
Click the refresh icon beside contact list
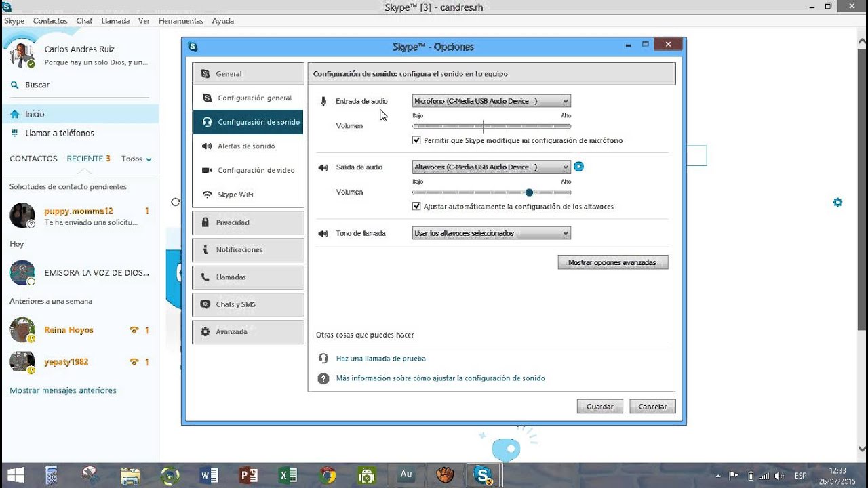click(x=176, y=202)
